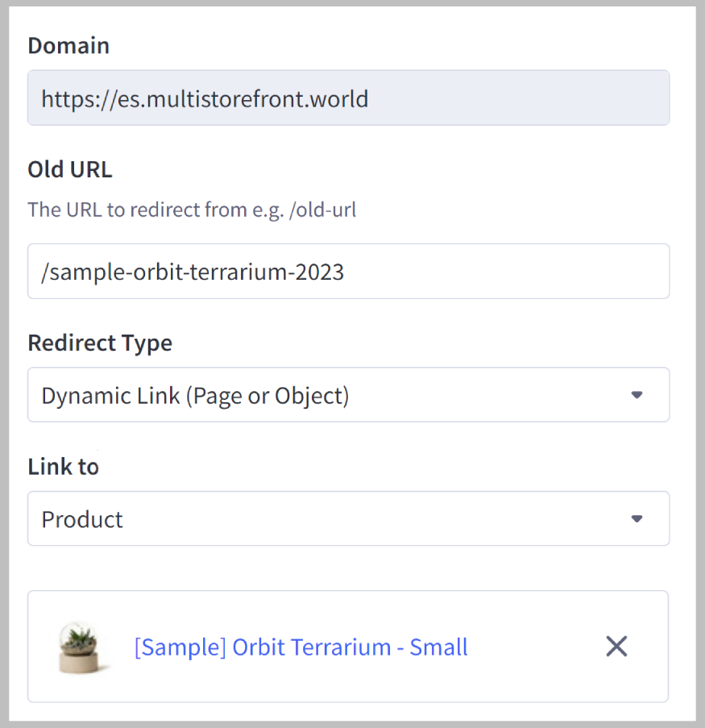The width and height of the screenshot is (705, 728).
Task: Click the Redirect Type dropdown caret icon
Action: (x=637, y=395)
